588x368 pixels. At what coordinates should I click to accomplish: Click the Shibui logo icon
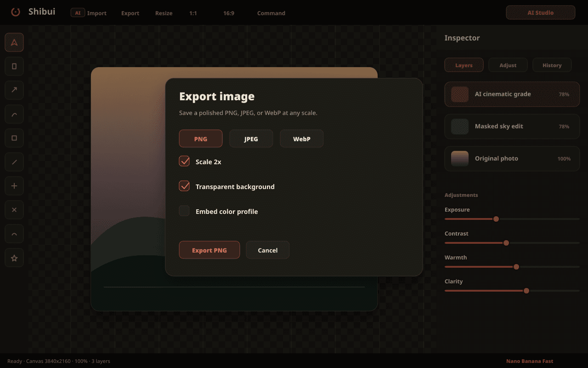pyautogui.click(x=16, y=12)
